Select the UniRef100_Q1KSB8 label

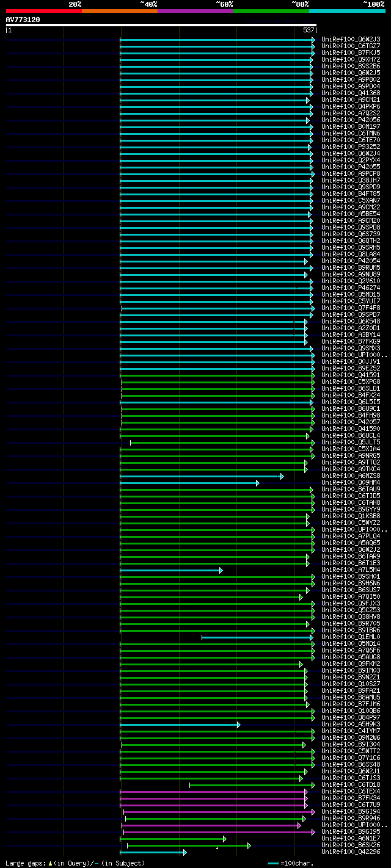(x=351, y=516)
